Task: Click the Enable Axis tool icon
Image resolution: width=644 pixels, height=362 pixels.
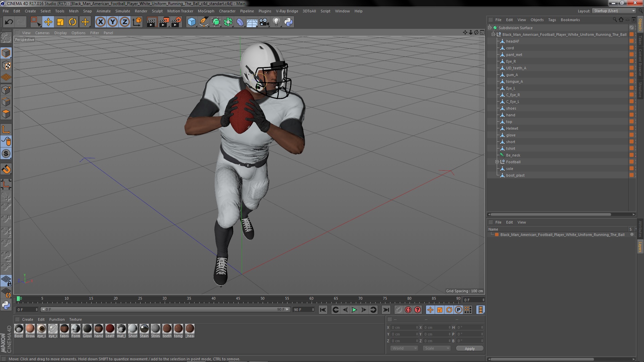Action: [6, 129]
